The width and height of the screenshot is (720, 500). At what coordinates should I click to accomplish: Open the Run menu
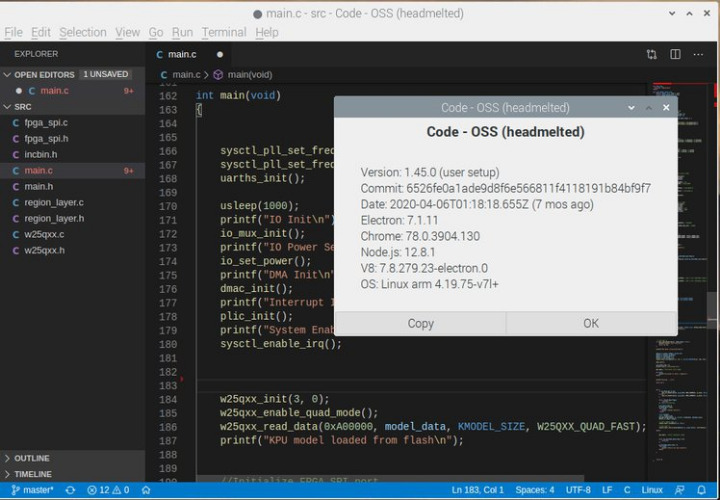coord(182,32)
